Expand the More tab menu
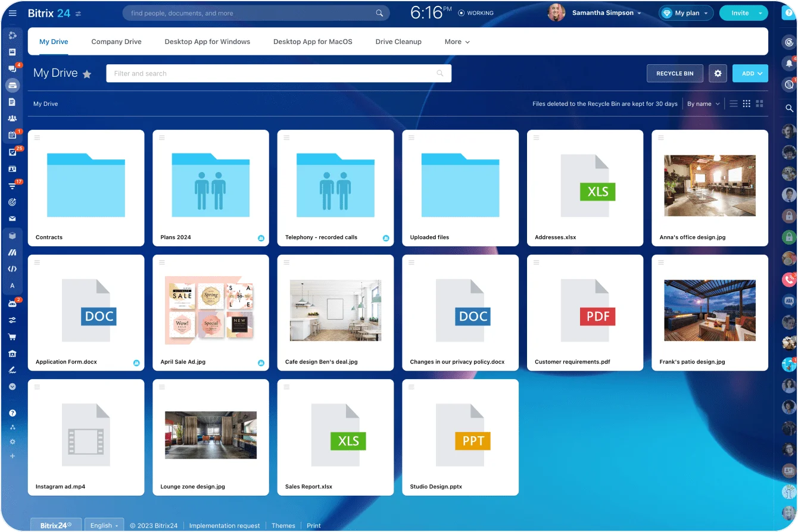 point(457,42)
